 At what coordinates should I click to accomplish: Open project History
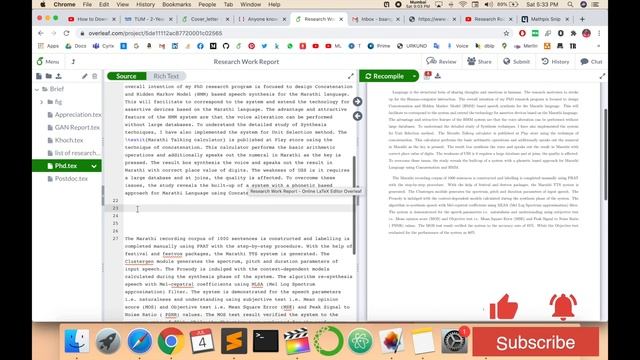pos(555,62)
